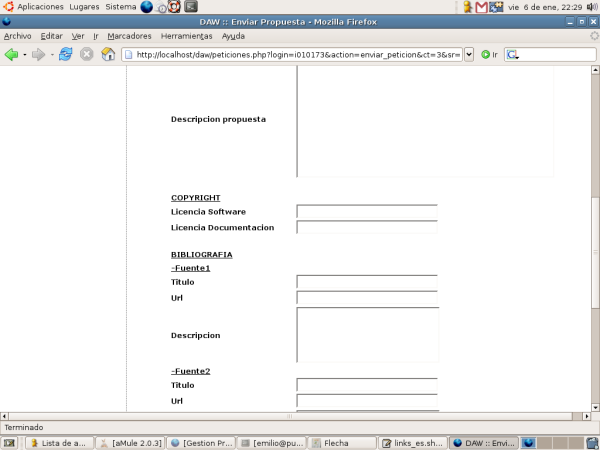Click the Fuente1 Descripcion text area
The image size is (600, 450).
(x=368, y=335)
